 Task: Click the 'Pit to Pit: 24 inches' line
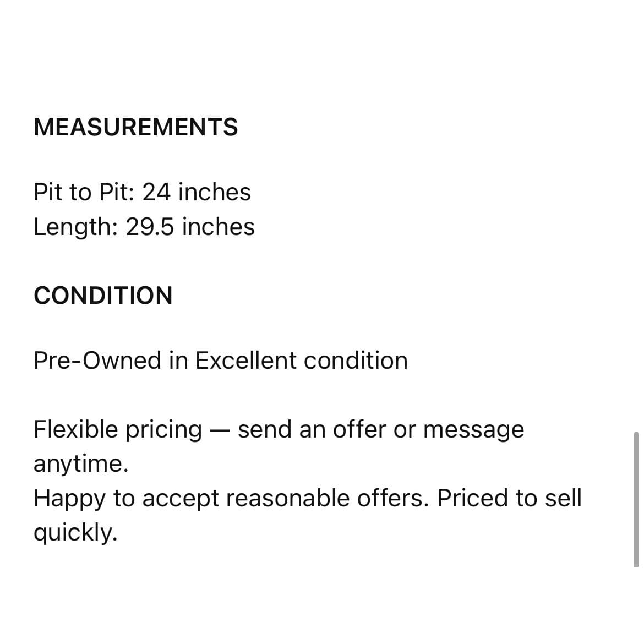point(142,192)
